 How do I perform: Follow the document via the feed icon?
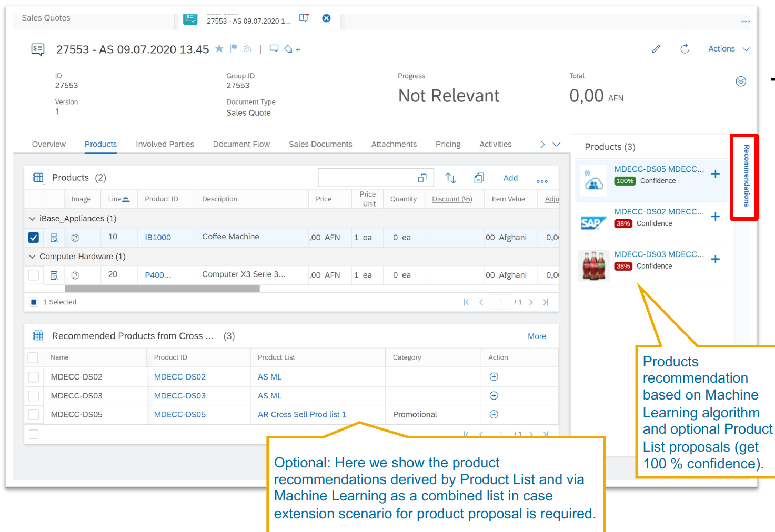pyautogui.click(x=247, y=48)
